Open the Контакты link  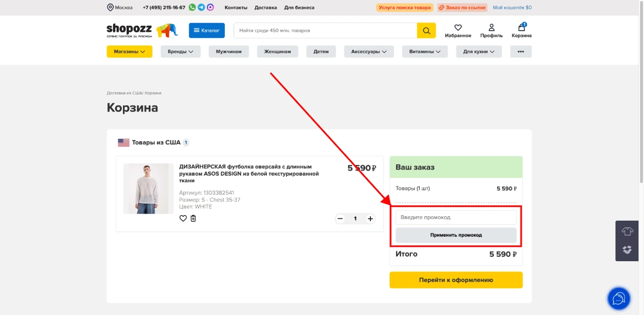pos(236,7)
